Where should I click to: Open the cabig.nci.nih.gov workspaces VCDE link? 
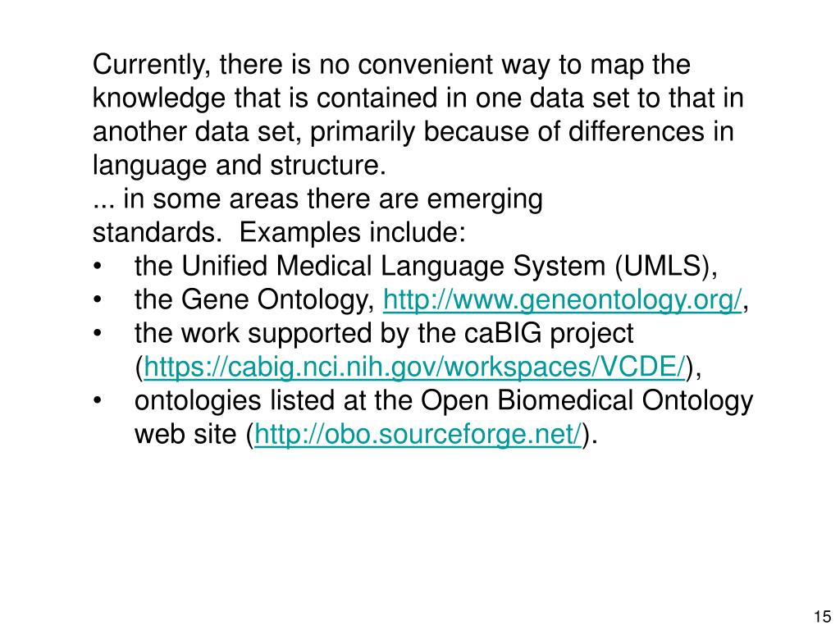pyautogui.click(x=414, y=368)
